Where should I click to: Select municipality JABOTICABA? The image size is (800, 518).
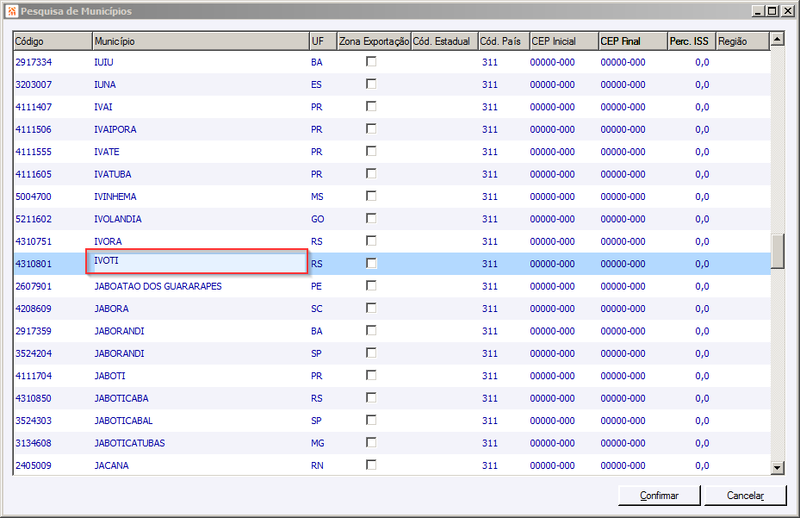tap(121, 399)
